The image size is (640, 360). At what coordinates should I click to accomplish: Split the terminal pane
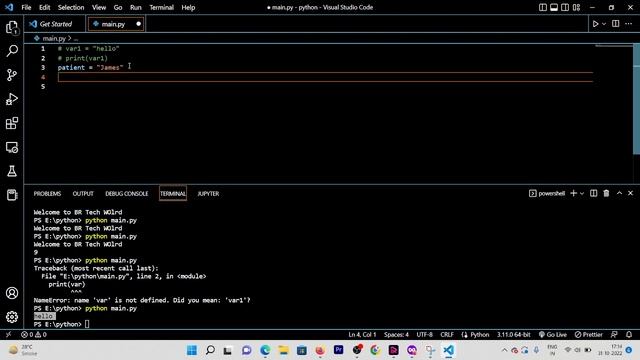click(593, 193)
